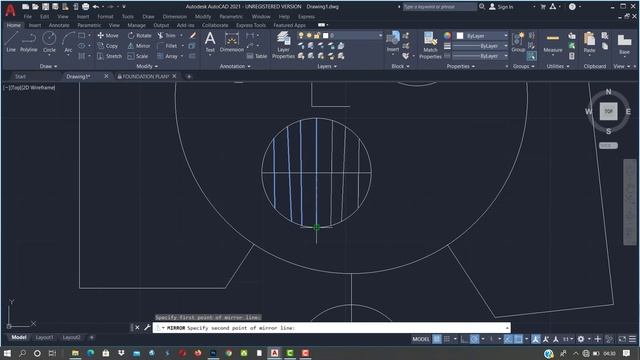
Task: Click the Copy tool
Action: tap(108, 46)
